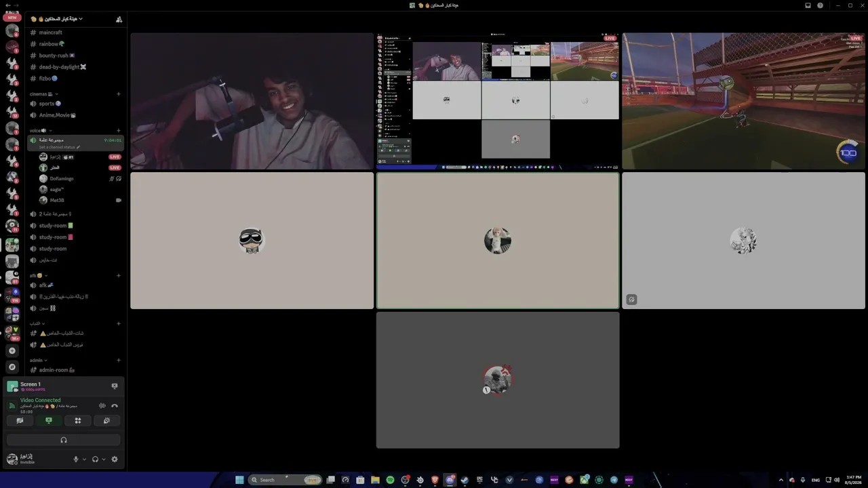Image resolution: width=868 pixels, height=488 pixels.
Task: Open the server name dropdown menu
Action: tap(57, 19)
